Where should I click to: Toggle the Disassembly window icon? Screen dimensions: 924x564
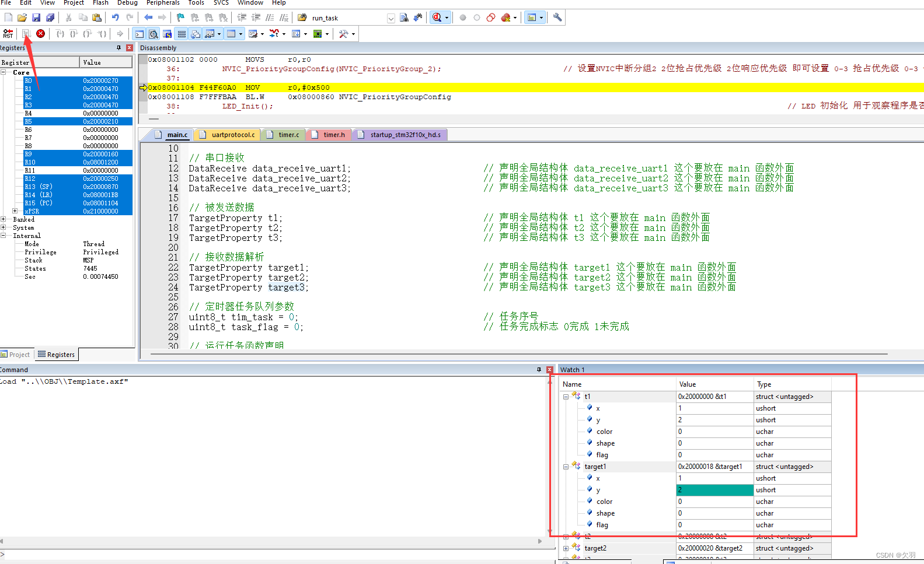(x=153, y=34)
